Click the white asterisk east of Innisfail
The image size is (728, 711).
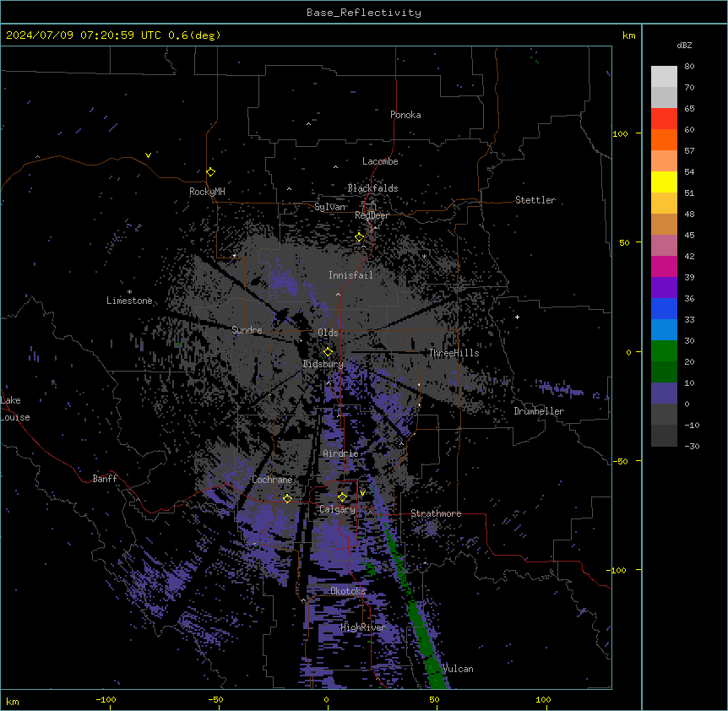(424, 257)
